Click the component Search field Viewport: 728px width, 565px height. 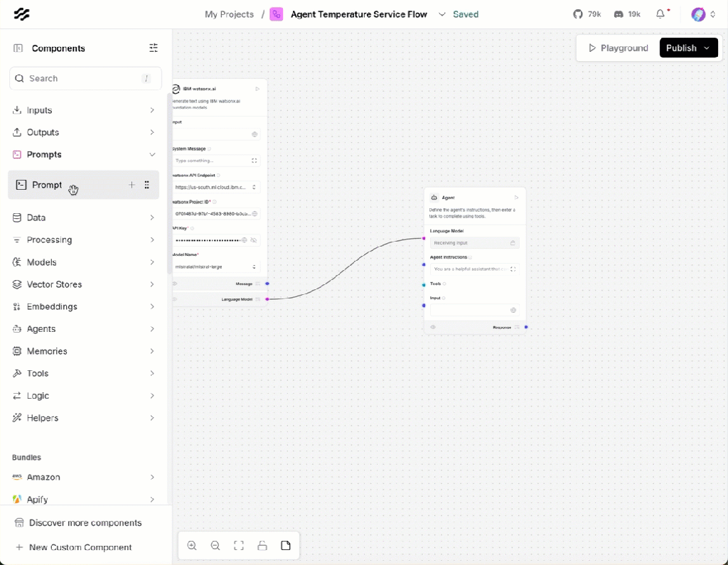tap(85, 78)
